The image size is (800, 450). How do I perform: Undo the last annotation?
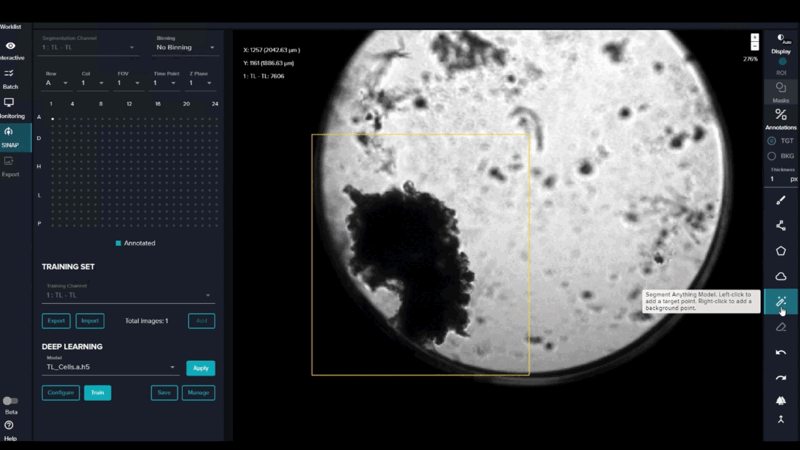tap(781, 353)
